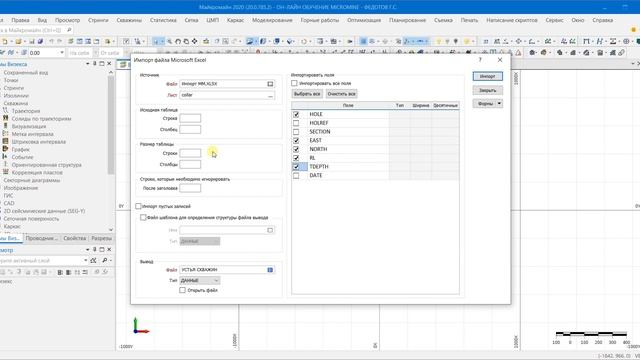Toggle the RL field checkbox
The image size is (640, 360).
click(296, 158)
